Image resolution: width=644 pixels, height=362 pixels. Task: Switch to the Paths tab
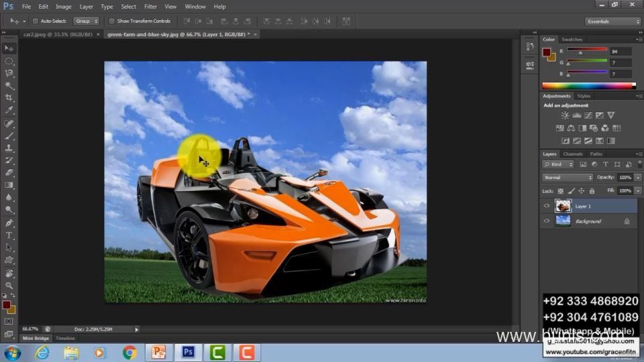click(x=596, y=154)
